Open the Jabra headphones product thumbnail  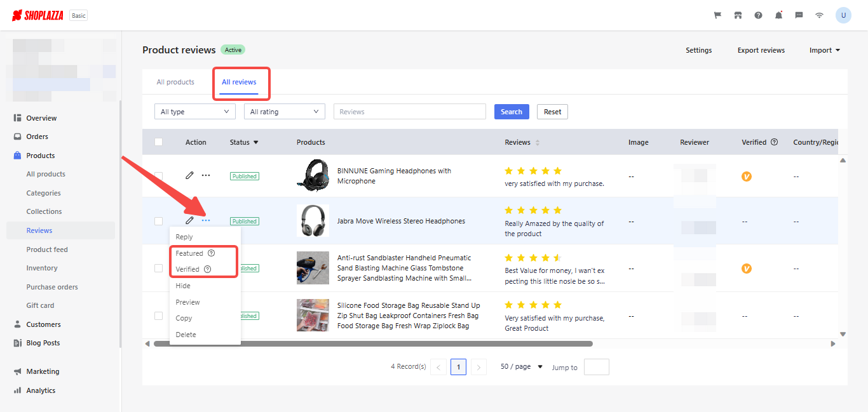[x=313, y=221]
